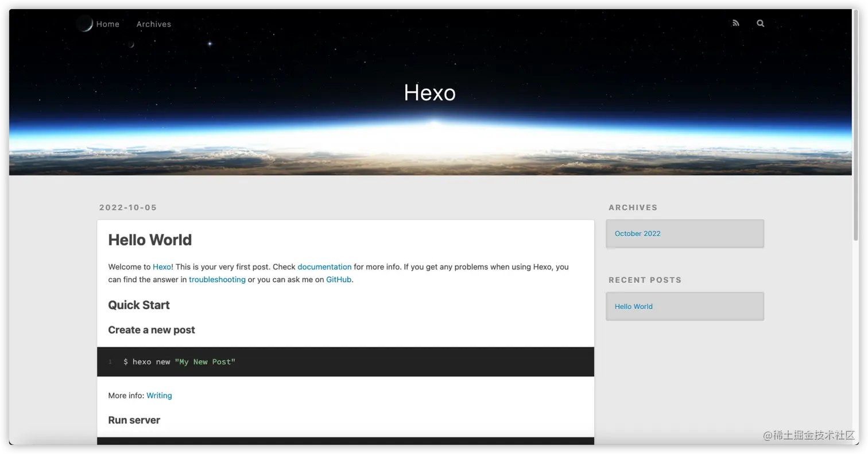Click the search magnifier icon
Viewport: 868px width, 454px height.
pos(761,23)
